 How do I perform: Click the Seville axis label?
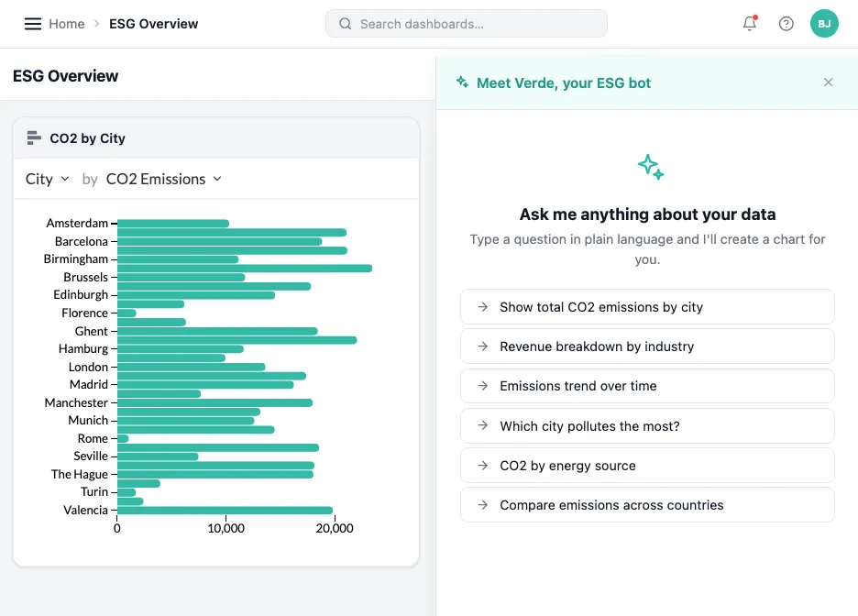[91, 456]
